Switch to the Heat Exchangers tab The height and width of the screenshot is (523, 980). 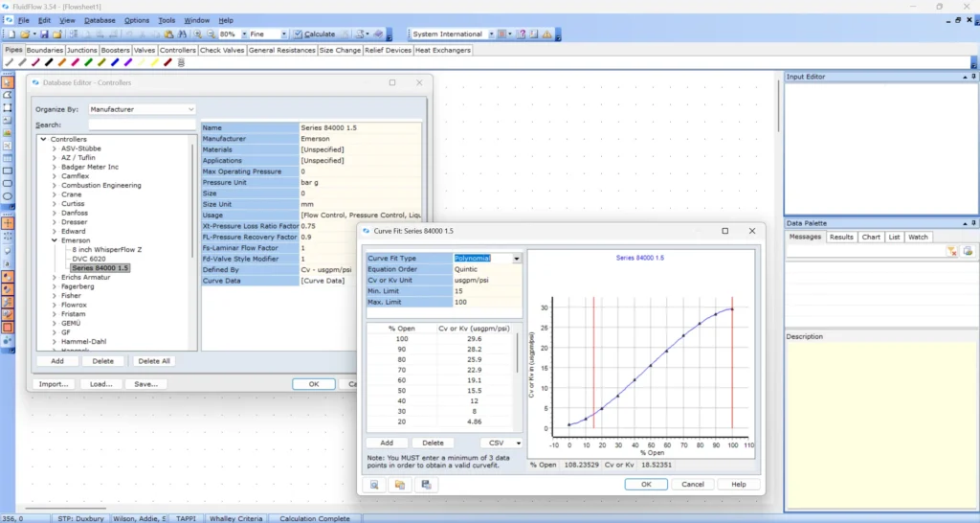click(442, 50)
